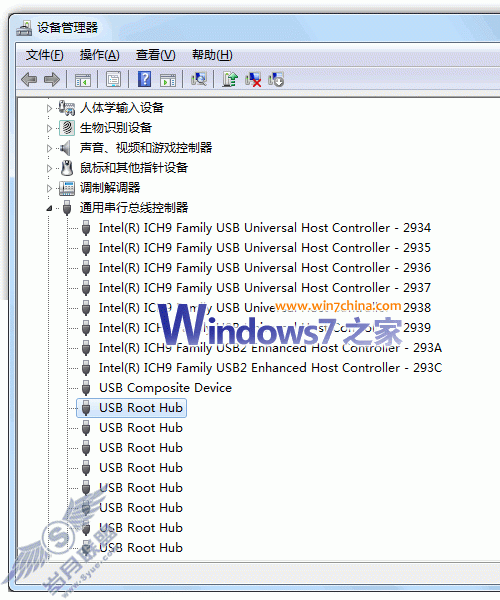Select Host Controller - 2938 entry
500x600 pixels.
click(265, 308)
